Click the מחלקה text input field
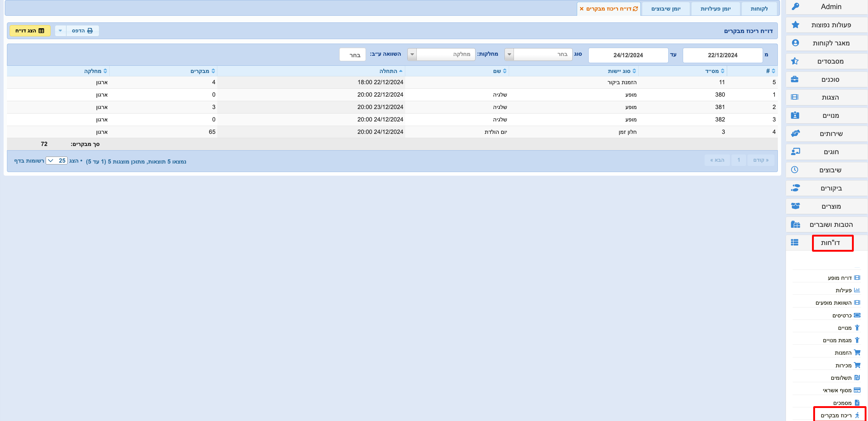Image resolution: width=868 pixels, height=421 pixels. (446, 54)
